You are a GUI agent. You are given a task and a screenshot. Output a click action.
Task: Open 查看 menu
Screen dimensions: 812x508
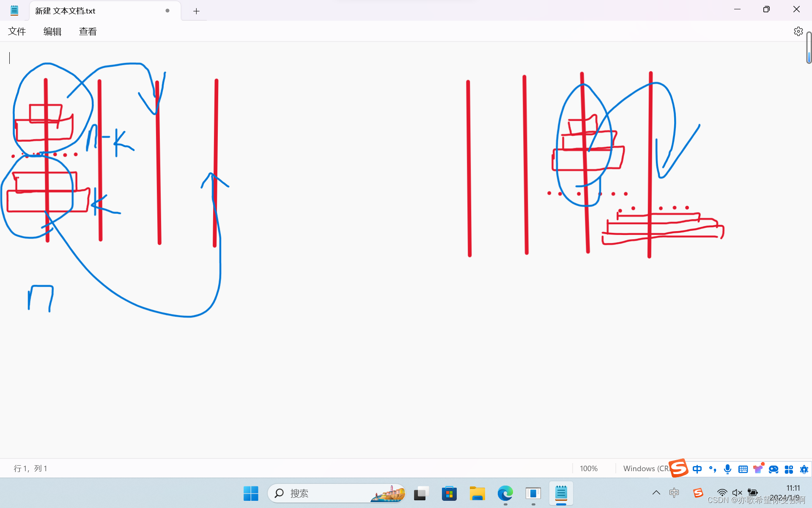[x=88, y=31]
